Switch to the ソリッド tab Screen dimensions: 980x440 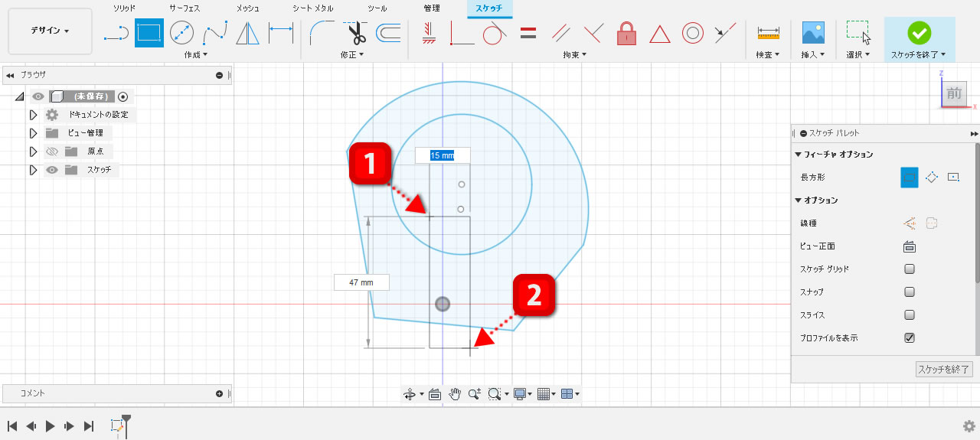(x=124, y=8)
